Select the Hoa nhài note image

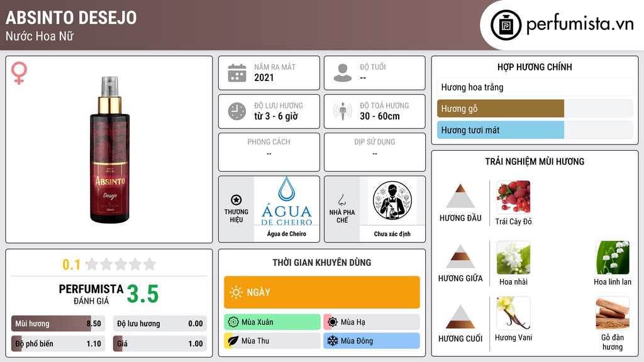[x=513, y=257]
